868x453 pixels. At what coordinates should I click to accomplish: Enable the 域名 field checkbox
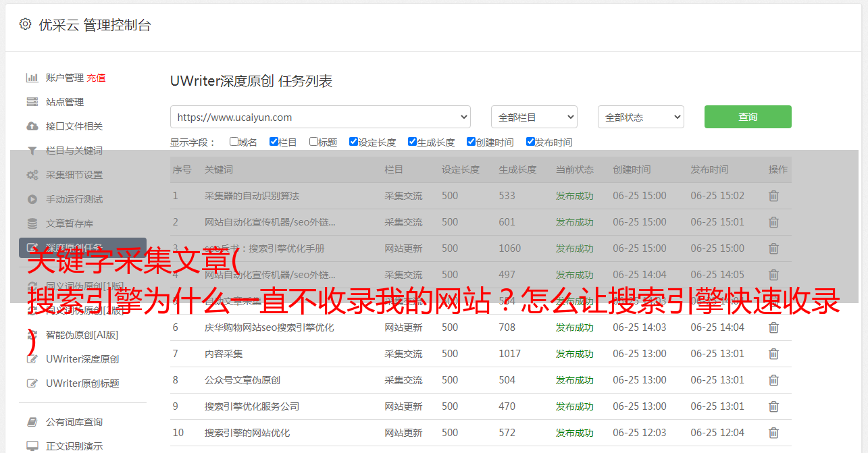(x=234, y=142)
